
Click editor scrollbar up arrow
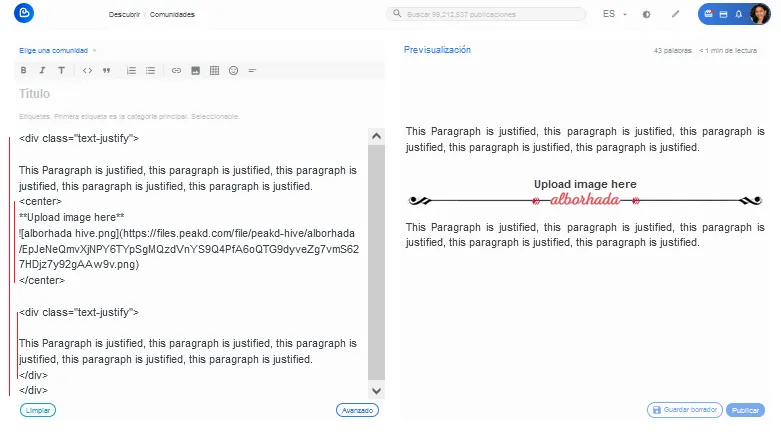[377, 136]
